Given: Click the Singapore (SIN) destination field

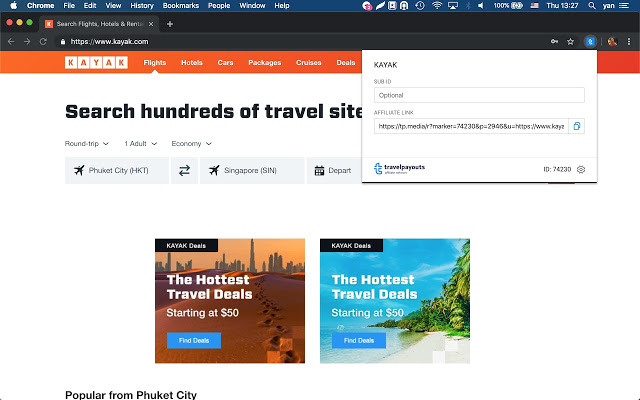Looking at the screenshot, I should 252,170.
